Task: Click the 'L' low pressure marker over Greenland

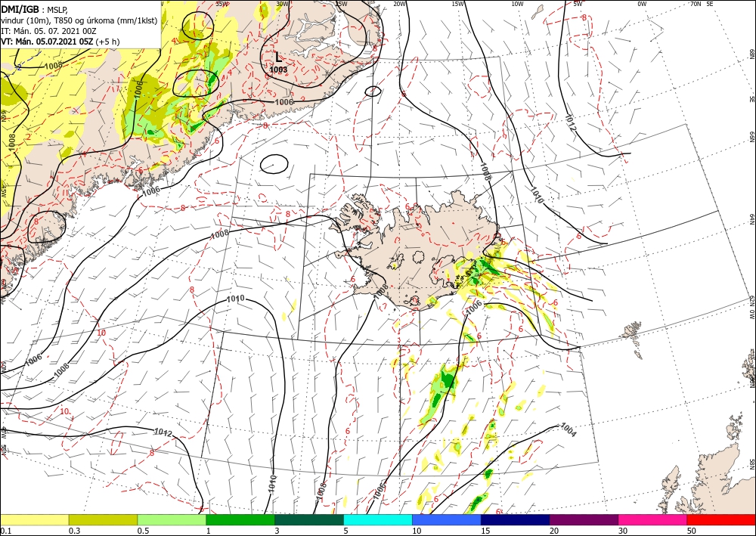Action: pos(278,57)
